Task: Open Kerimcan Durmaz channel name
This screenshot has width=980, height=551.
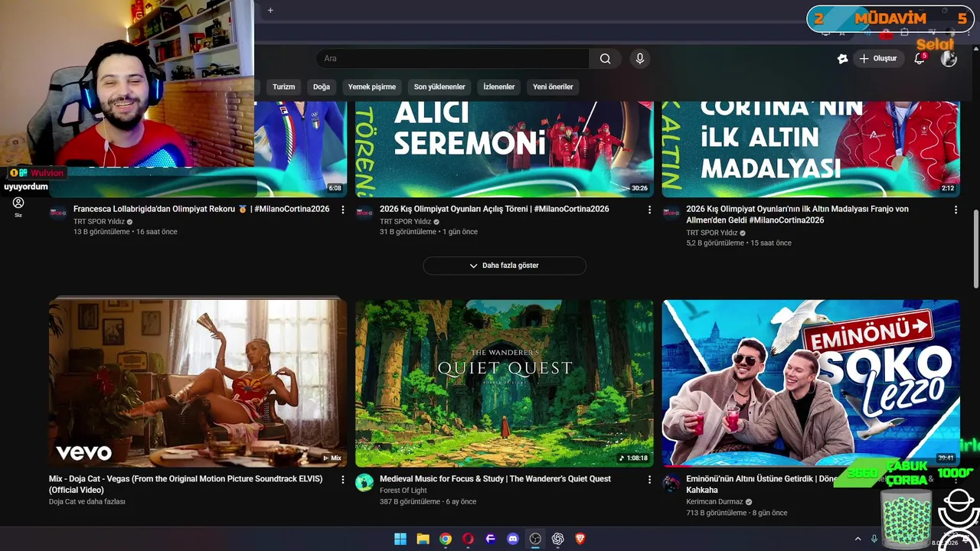Action: click(714, 502)
